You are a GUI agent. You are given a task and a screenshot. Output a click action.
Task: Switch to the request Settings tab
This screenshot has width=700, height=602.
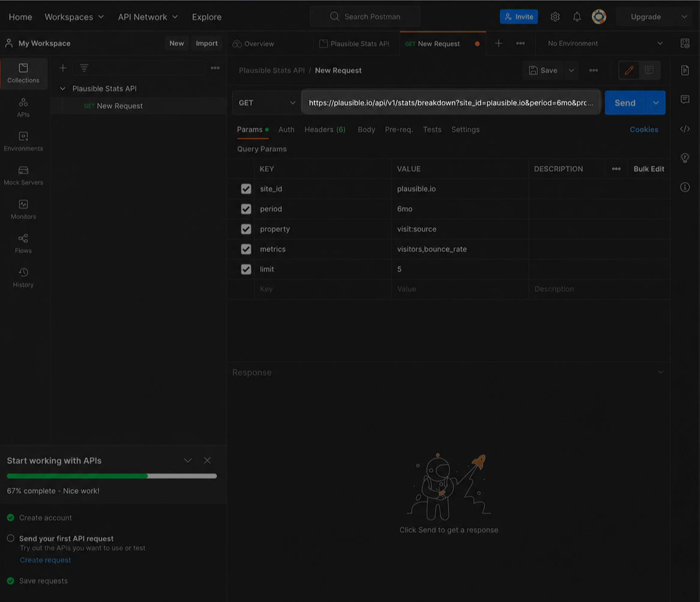(x=465, y=129)
